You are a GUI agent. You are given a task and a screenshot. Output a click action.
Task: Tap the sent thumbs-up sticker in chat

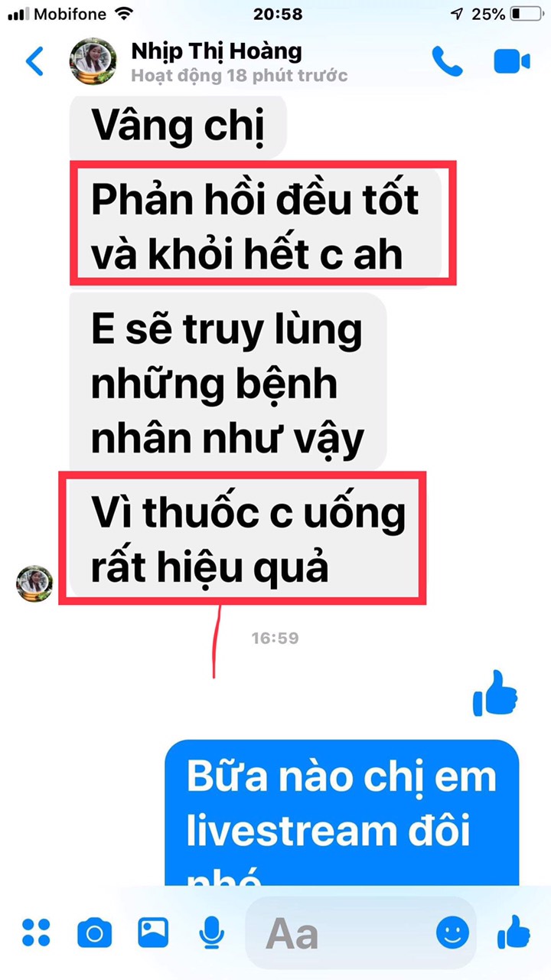click(495, 693)
